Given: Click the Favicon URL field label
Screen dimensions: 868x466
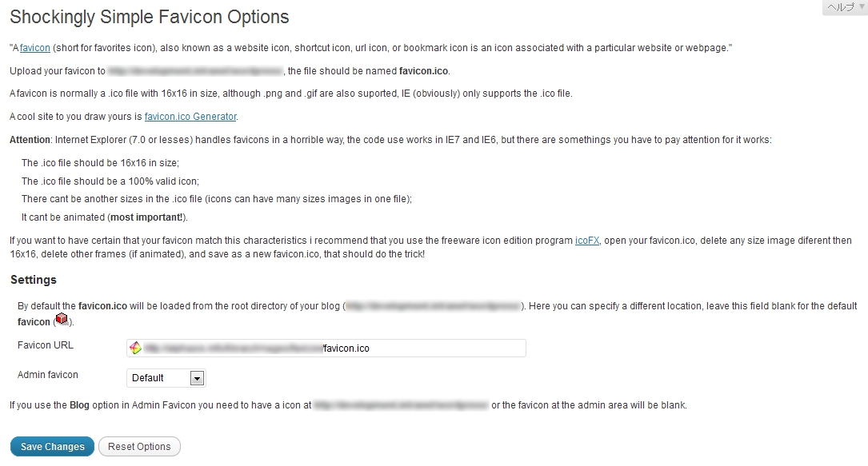Looking at the screenshot, I should click(46, 345).
